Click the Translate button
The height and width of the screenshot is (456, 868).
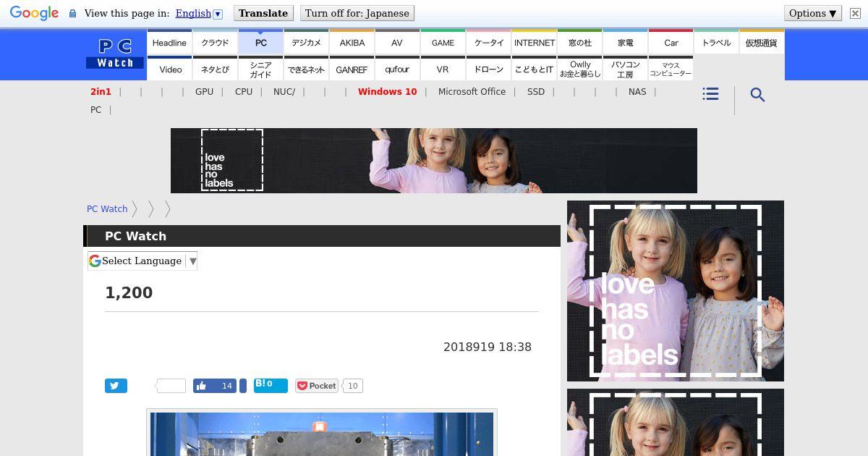tap(263, 13)
